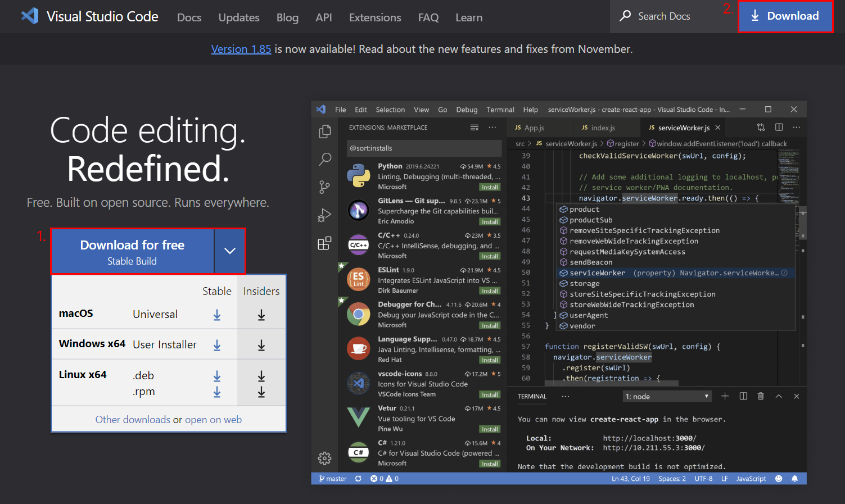Open the Version 1.85 link
Viewport: 845px width, 504px height.
[x=241, y=49]
